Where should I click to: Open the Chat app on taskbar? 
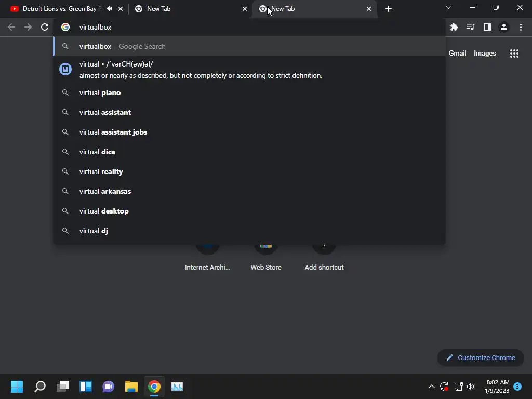click(108, 387)
